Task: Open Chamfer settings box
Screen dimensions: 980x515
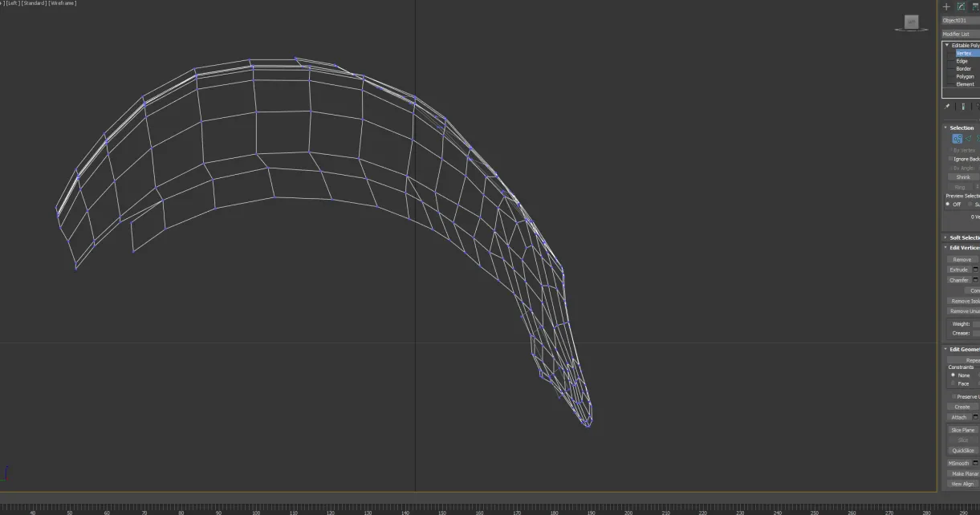Action: tap(976, 280)
